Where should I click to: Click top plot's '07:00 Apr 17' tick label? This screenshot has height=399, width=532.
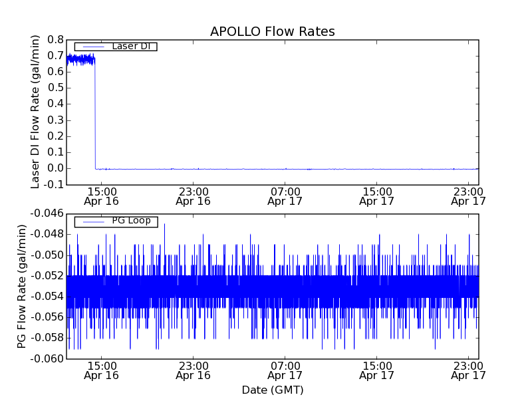point(285,196)
